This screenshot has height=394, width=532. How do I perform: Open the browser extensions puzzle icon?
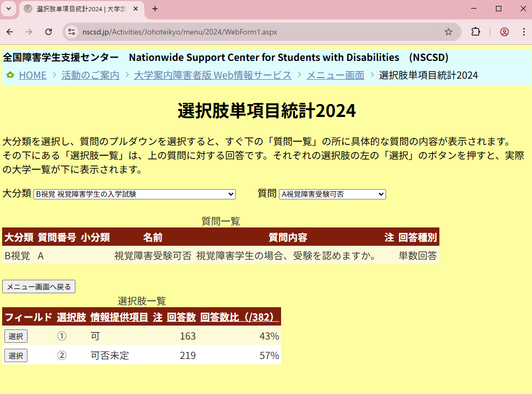pyautogui.click(x=475, y=32)
